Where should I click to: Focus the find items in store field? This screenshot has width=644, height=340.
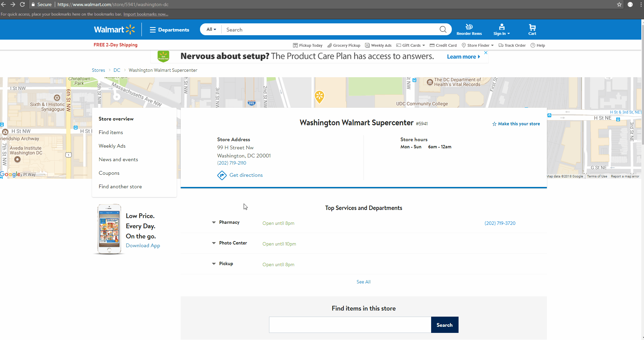coord(350,325)
